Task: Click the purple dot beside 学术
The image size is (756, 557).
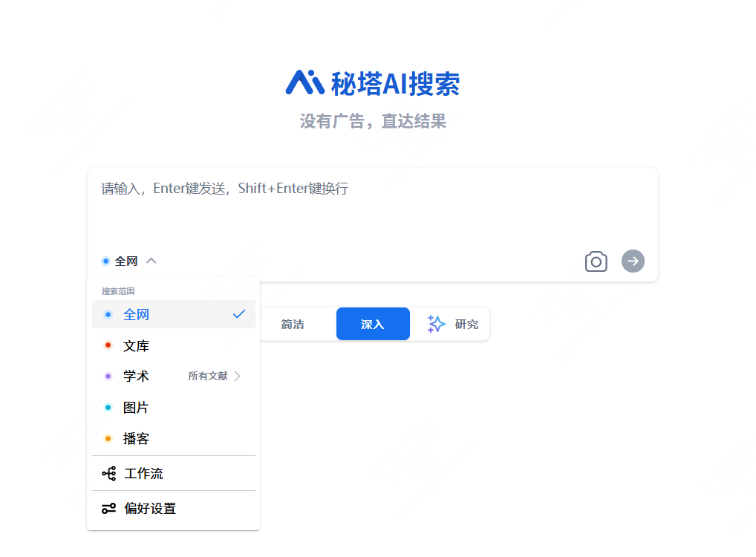Action: 108,376
